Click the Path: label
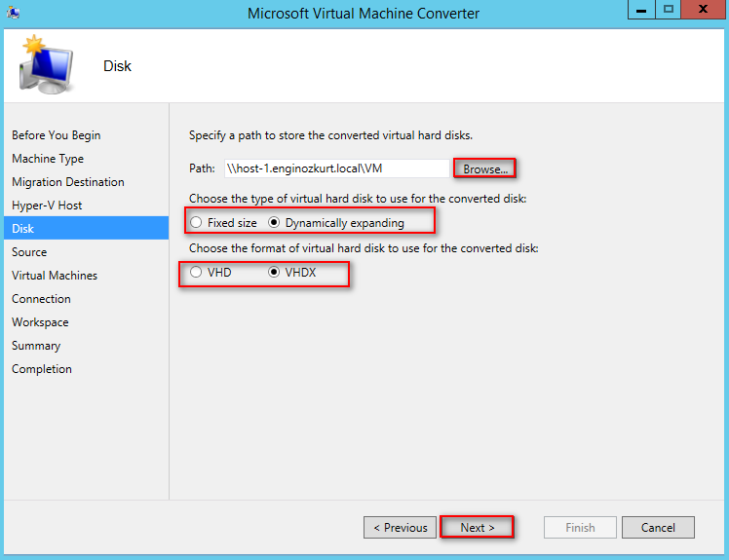729x560 pixels. point(202,168)
